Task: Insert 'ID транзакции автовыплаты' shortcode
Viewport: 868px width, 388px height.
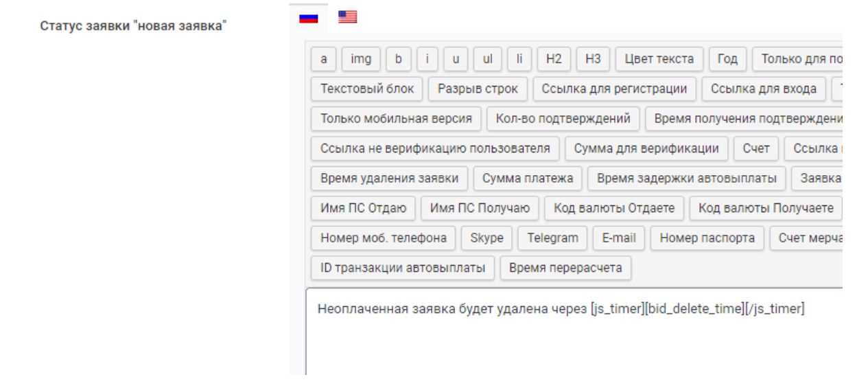Action: (x=403, y=268)
